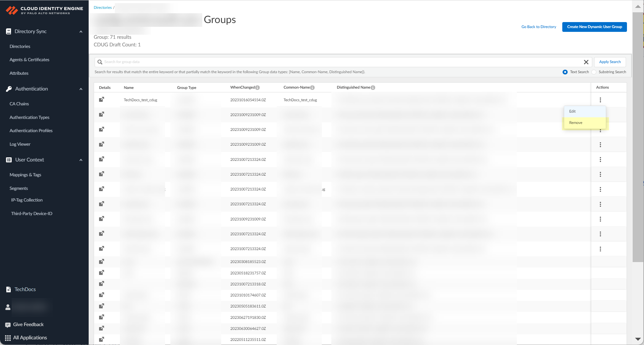Click the info icon beside Distinguished Name

point(373,88)
